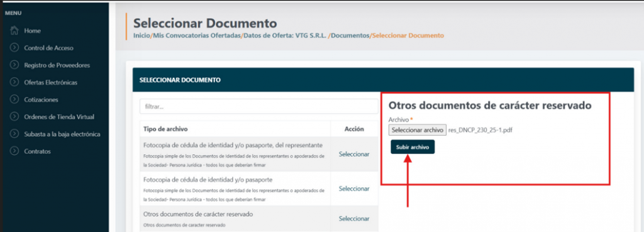Expand Ofertas Electrónicas chevron icon

pyautogui.click(x=14, y=82)
